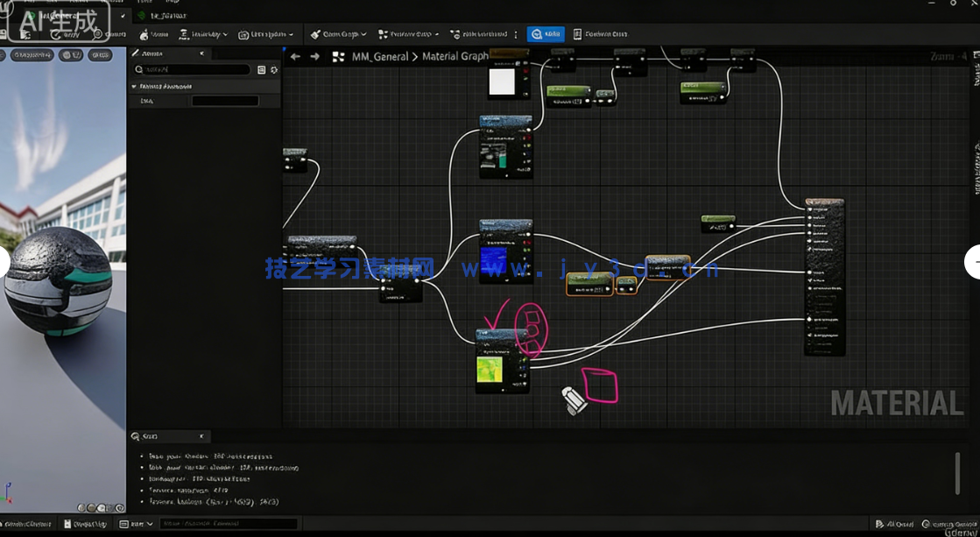This screenshot has height=537, width=980.
Task: Click the white color preview node swatch
Action: [502, 82]
